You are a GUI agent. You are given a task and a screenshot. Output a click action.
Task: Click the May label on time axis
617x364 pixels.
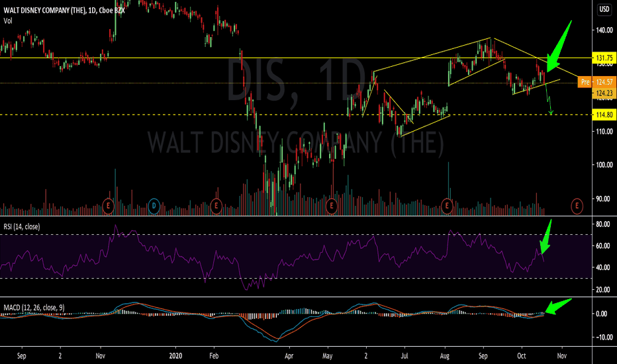[x=328, y=356]
